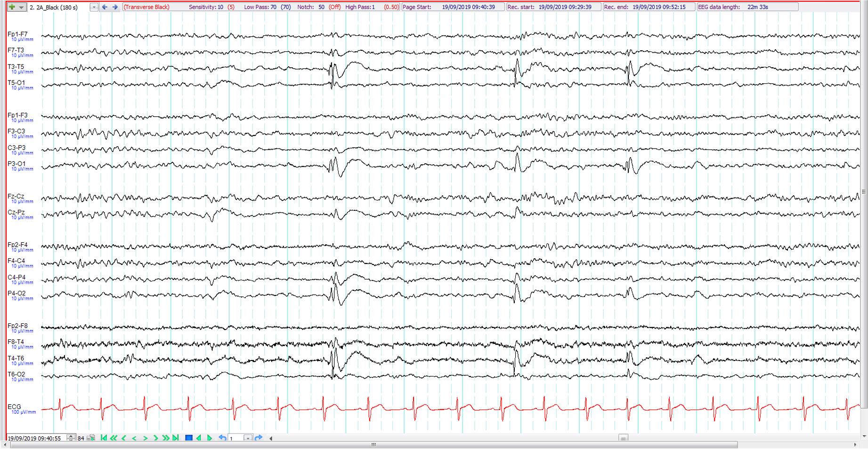
Task: Click the timeline position marker thumb
Action: click(x=623, y=438)
